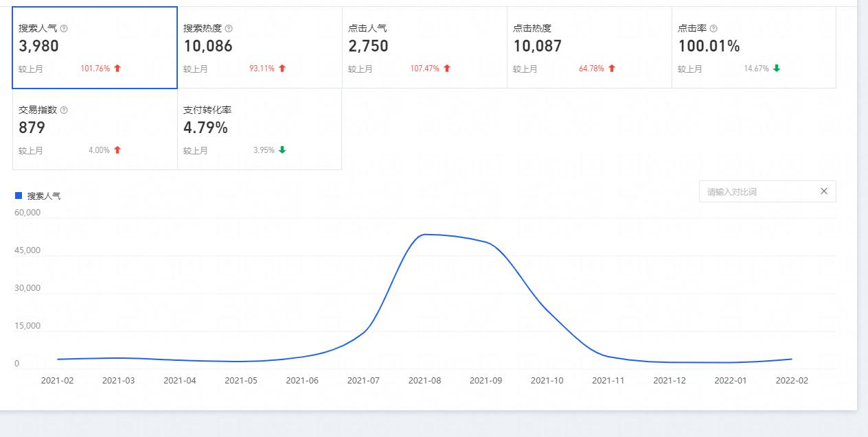Image resolution: width=868 pixels, height=437 pixels.
Task: Click the 100.01% click rate value
Action: [x=709, y=47]
